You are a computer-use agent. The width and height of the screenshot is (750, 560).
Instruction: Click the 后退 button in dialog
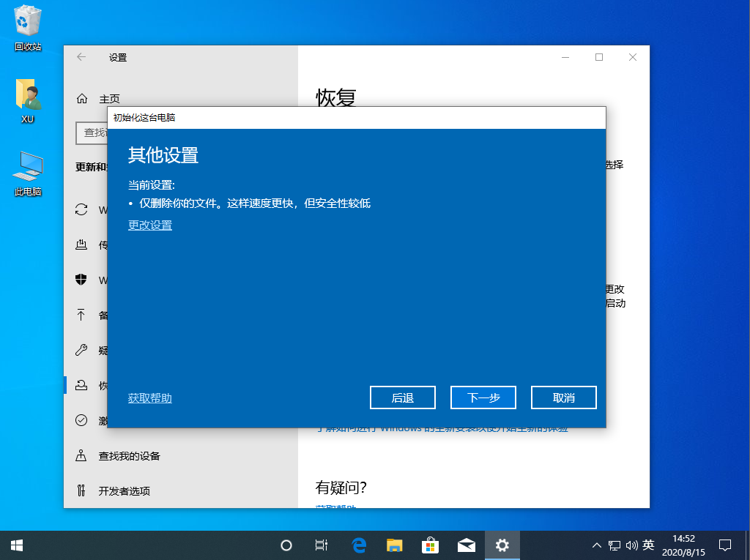[x=403, y=397]
